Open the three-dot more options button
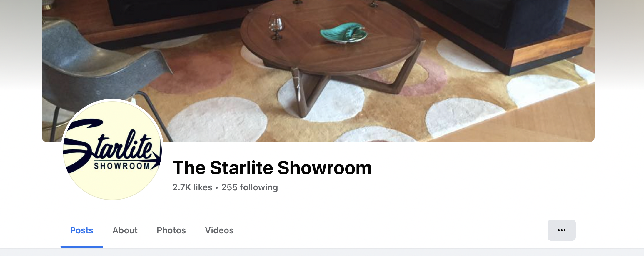Image resolution: width=644 pixels, height=256 pixels. tap(561, 230)
